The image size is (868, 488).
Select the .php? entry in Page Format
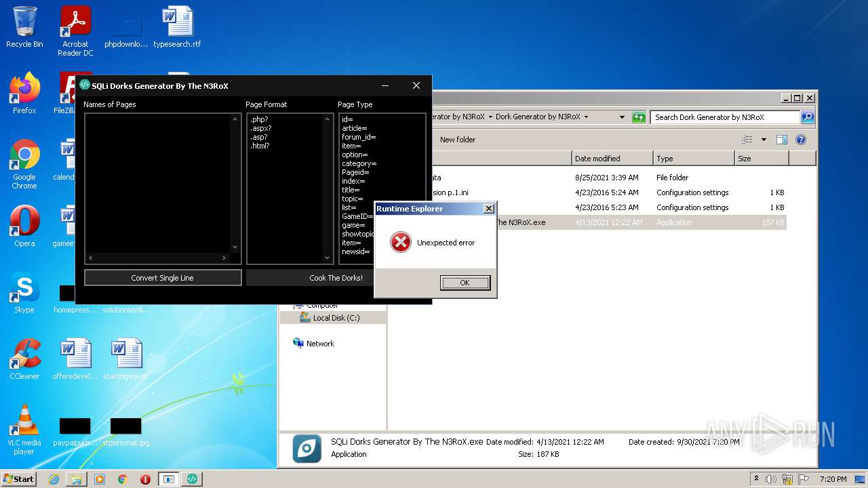coord(259,119)
